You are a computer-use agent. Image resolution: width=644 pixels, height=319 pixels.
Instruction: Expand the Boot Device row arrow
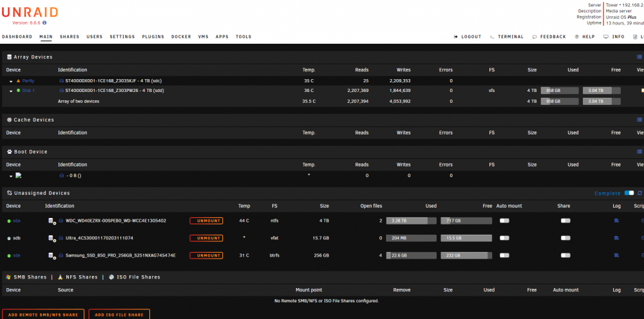pyautogui.click(x=11, y=176)
